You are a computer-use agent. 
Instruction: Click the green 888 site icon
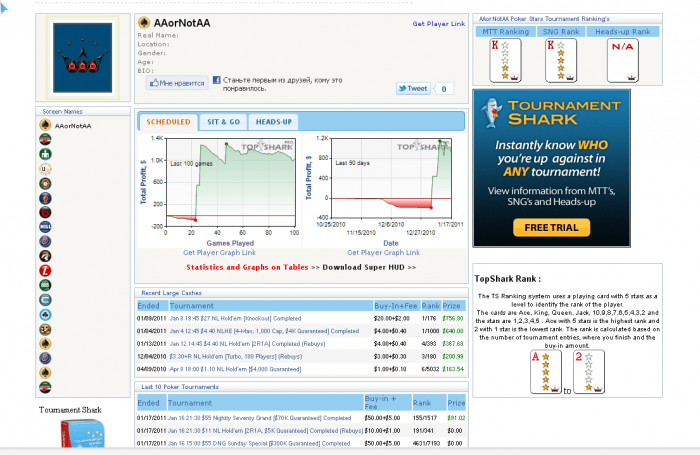coord(45,285)
